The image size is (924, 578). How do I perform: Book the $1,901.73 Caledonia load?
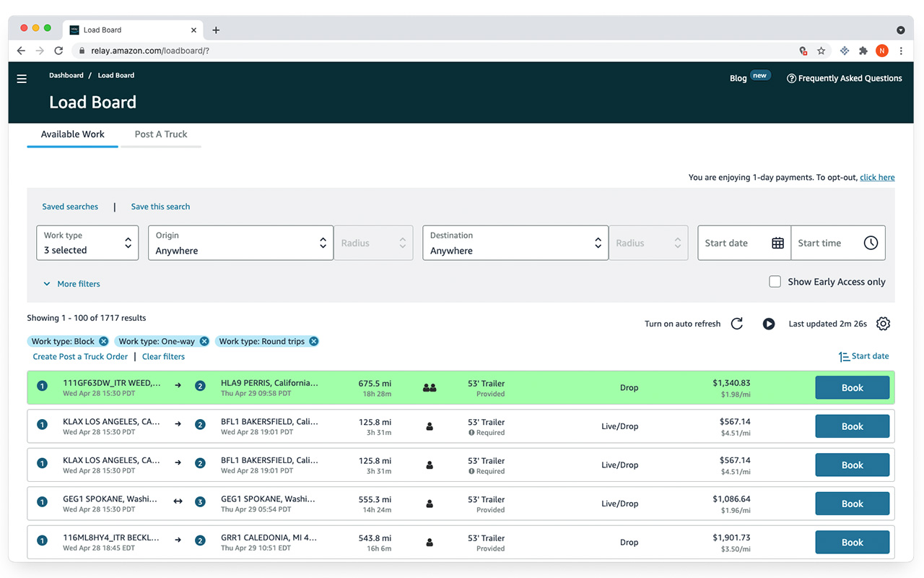852,543
